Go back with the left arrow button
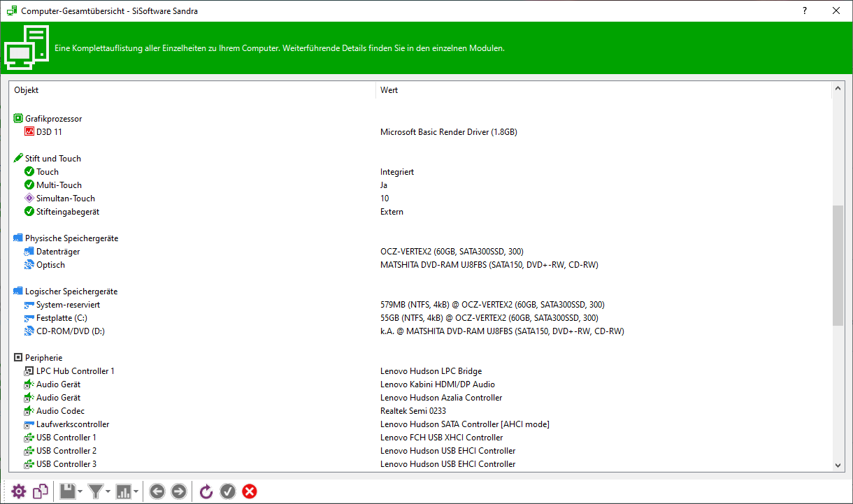853x504 pixels. [157, 491]
